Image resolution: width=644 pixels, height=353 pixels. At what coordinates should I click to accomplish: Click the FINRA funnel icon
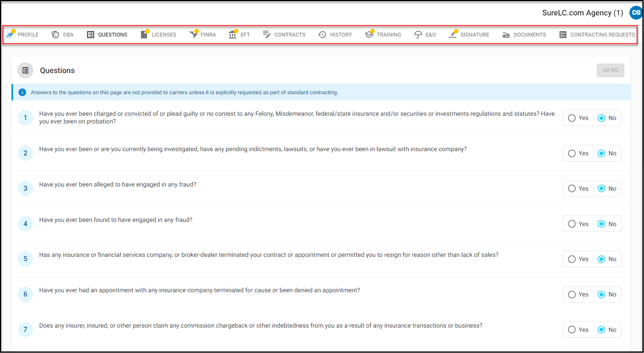coord(193,35)
